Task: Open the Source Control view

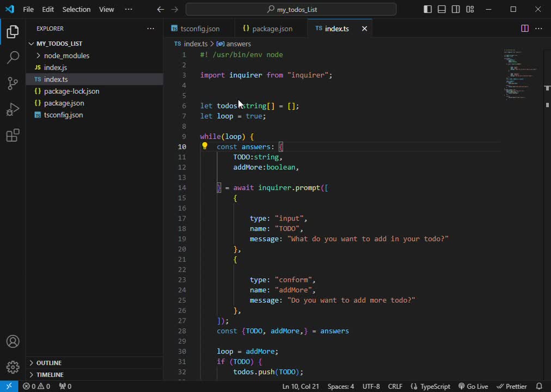Action: 13,83
